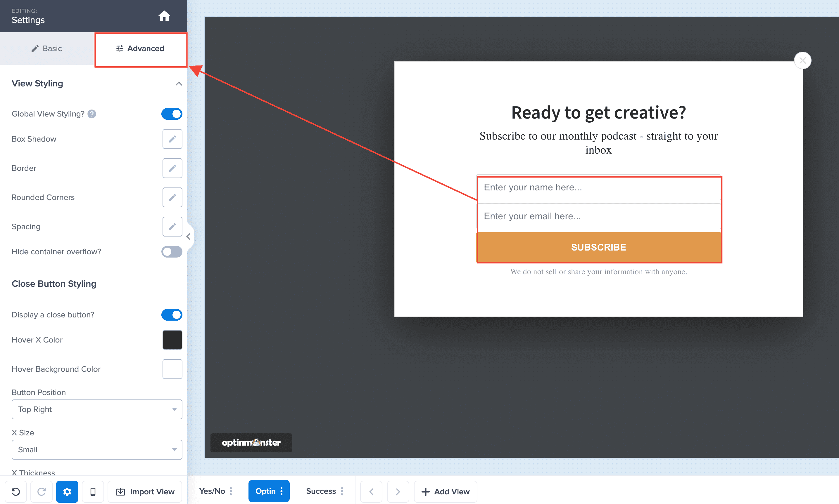Click inside the email input field
This screenshot has width=839, height=504.
tap(598, 216)
